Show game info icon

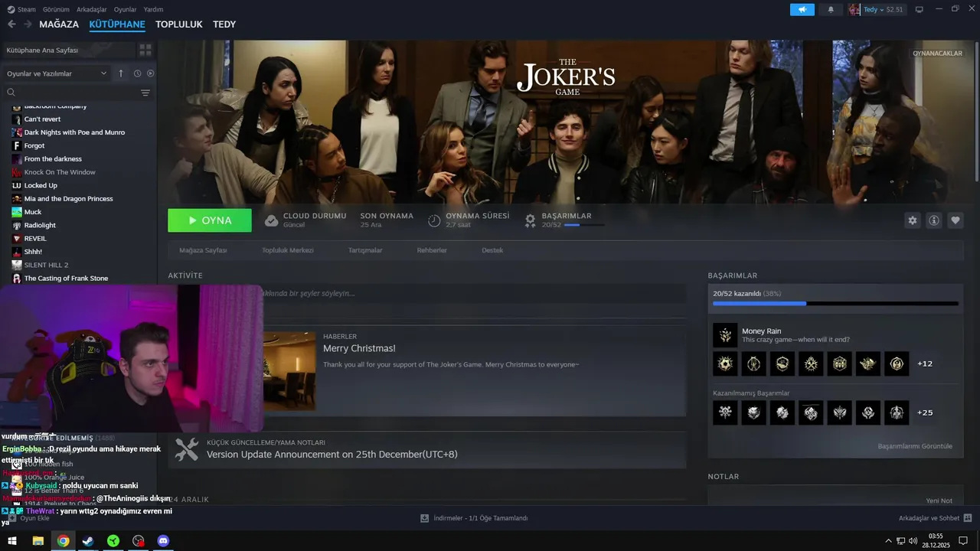point(934,220)
